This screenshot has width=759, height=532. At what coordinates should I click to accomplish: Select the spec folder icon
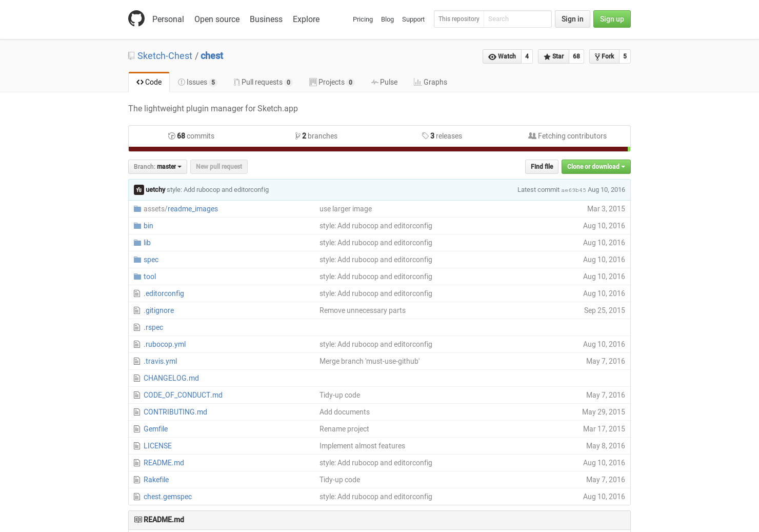tap(137, 260)
